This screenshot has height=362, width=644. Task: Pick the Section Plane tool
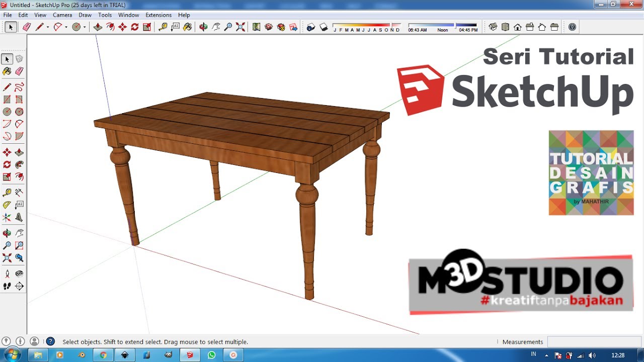(19, 287)
